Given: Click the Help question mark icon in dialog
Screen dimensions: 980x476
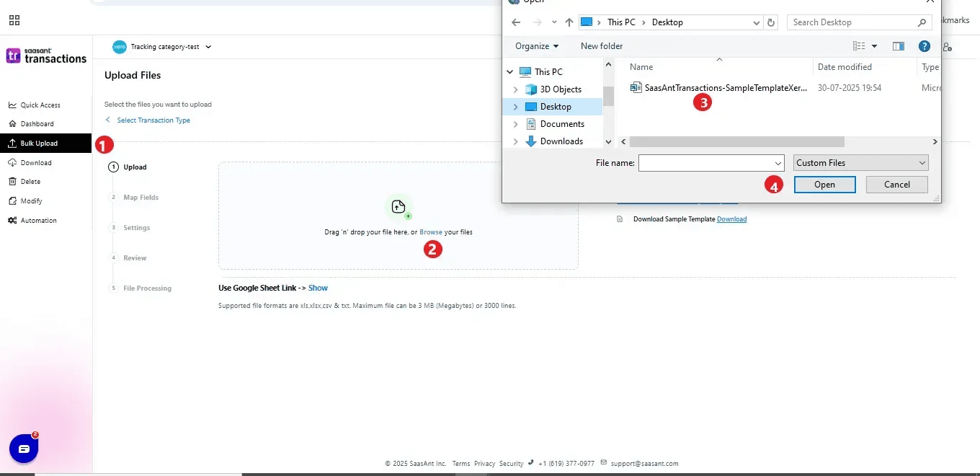Looking at the screenshot, I should (924, 46).
